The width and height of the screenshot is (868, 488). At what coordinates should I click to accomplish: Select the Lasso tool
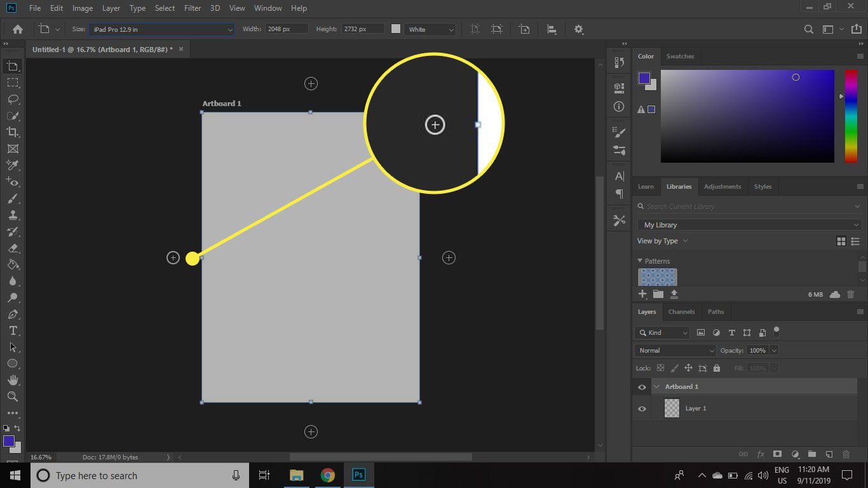pos(12,99)
